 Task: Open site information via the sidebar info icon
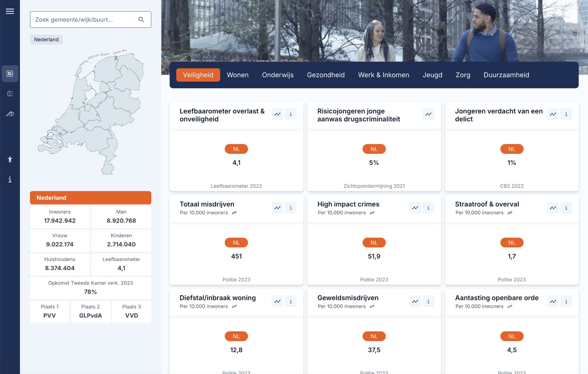(x=10, y=180)
